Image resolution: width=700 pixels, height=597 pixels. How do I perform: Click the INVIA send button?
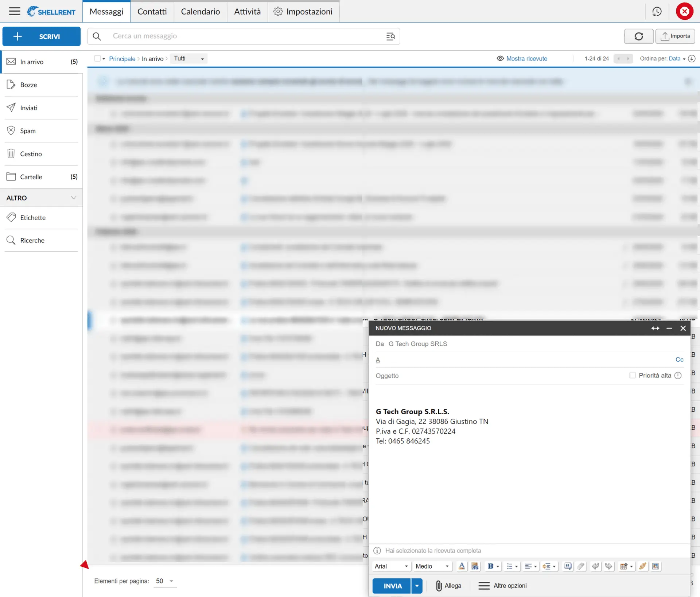coord(392,586)
